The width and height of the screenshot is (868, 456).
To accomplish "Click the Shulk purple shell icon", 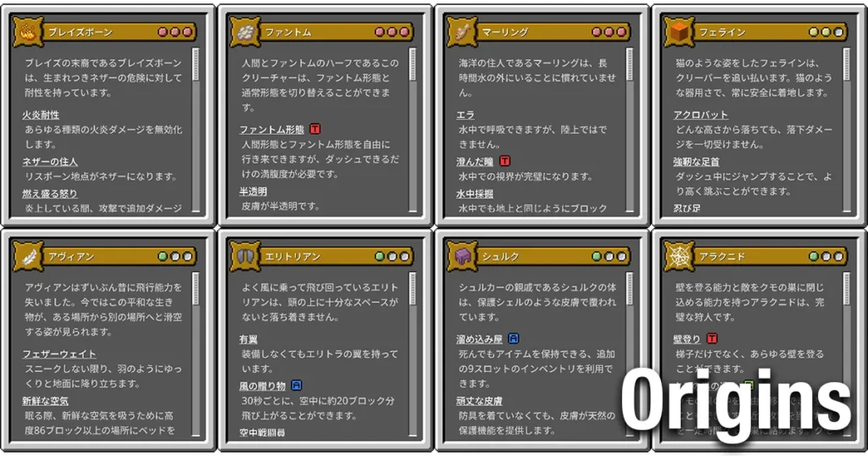I will click(462, 256).
